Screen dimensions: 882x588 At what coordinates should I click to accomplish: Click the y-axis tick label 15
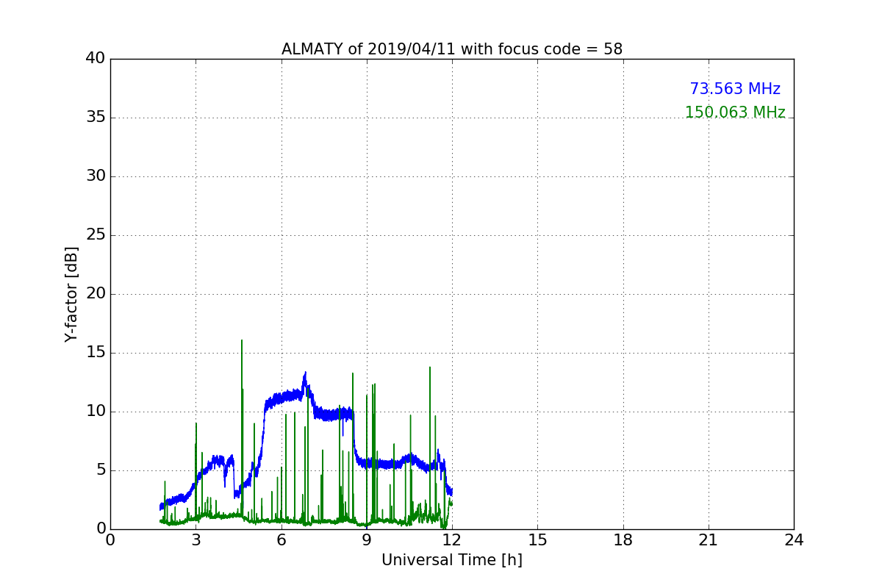96,353
